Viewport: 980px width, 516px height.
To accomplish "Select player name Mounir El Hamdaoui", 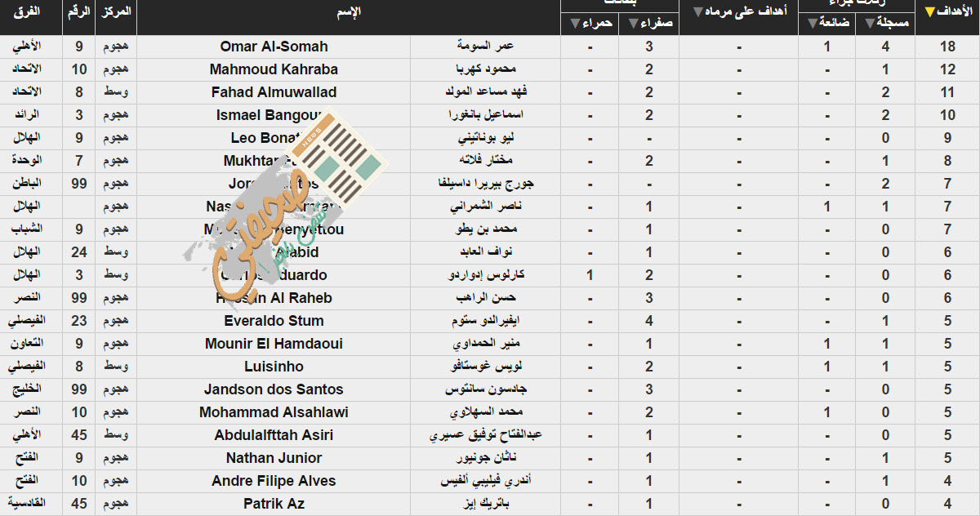I will point(274,344).
